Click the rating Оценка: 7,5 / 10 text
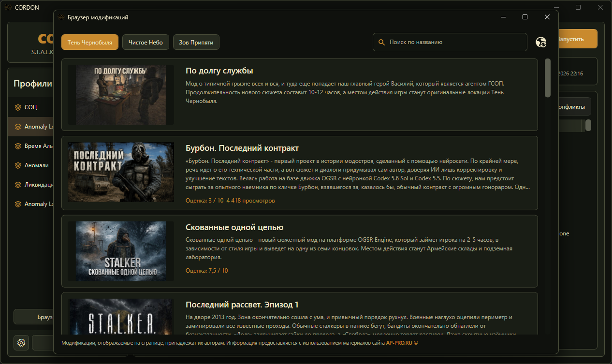This screenshot has height=364, width=612. pyautogui.click(x=207, y=271)
